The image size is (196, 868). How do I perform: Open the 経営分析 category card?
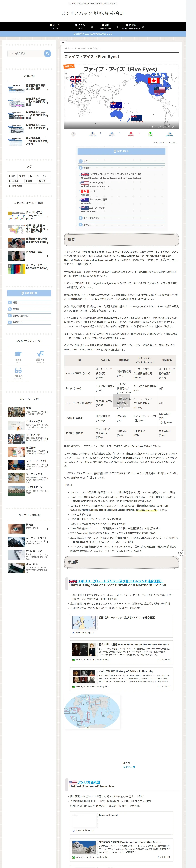(29, 452)
